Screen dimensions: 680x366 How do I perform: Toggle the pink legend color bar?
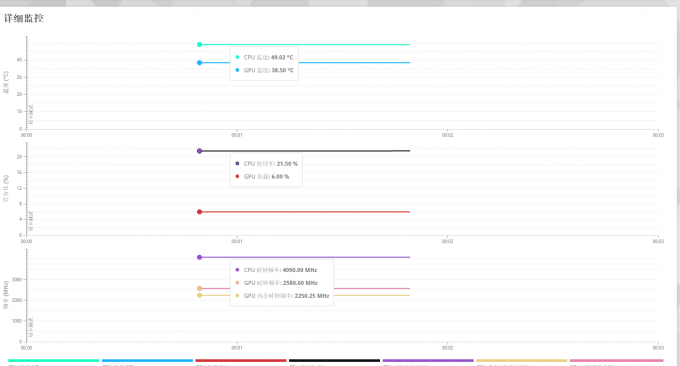[x=616, y=360]
